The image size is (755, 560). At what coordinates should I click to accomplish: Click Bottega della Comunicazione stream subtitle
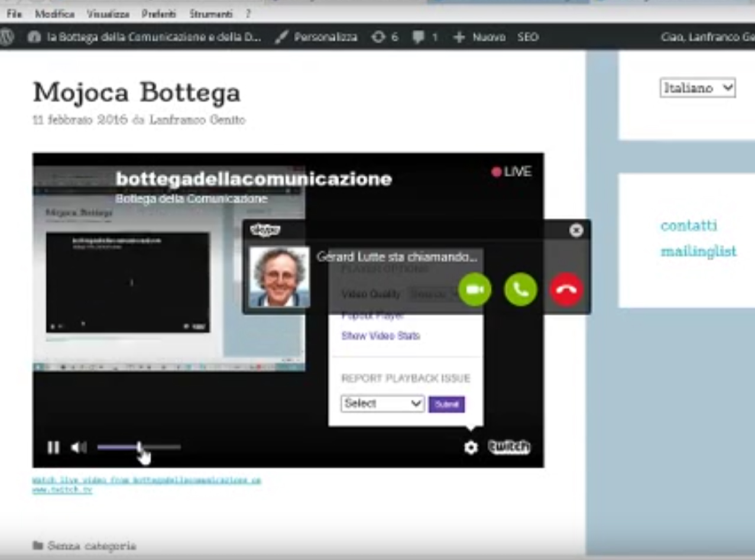[x=192, y=199]
